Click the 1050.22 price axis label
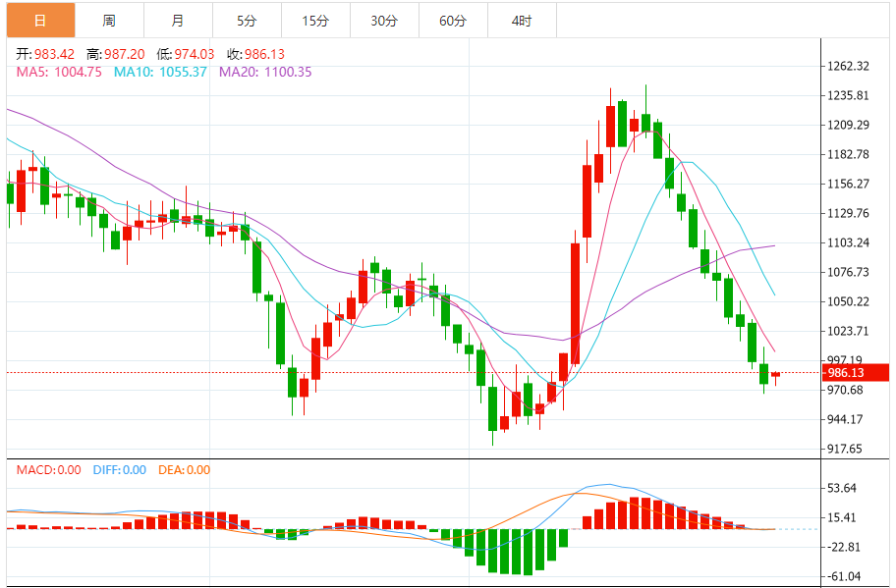Screen dimensions: 896x588 click(848, 301)
